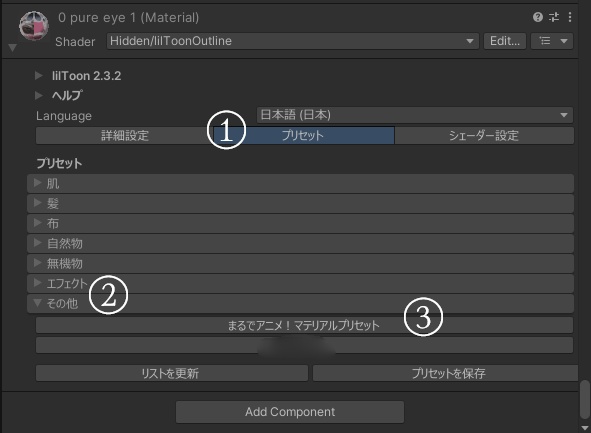Expand the 髪 preset category

300,203
